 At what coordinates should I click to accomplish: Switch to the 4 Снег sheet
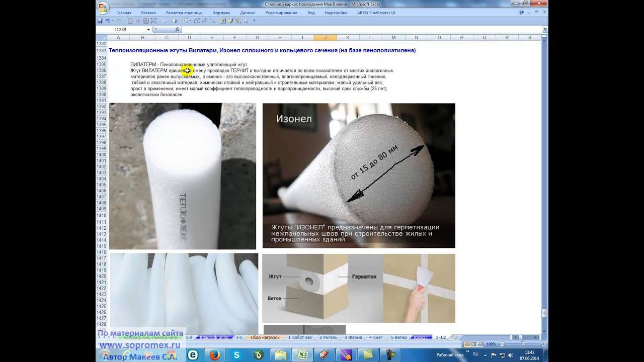click(x=376, y=337)
